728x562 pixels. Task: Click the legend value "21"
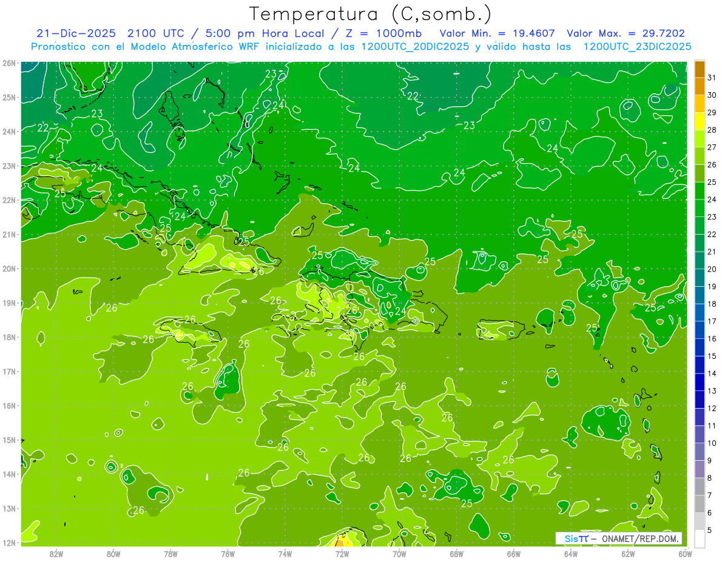[x=712, y=252]
